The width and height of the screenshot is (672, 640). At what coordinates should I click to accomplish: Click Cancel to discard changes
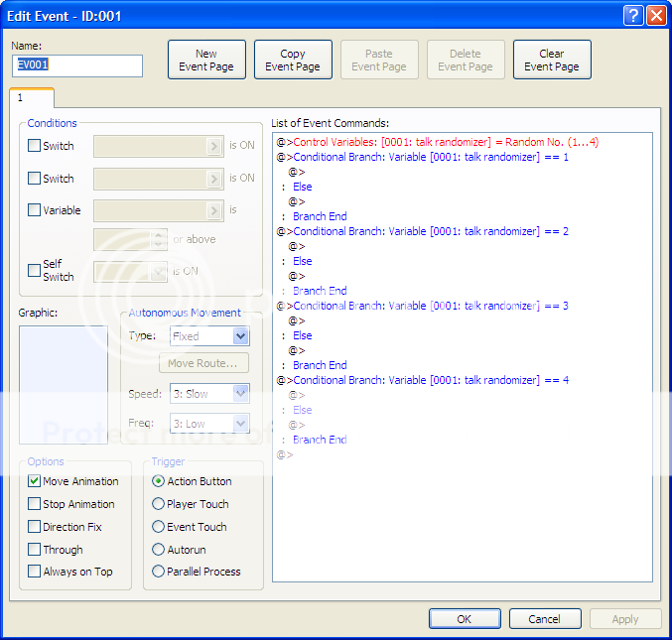[x=545, y=619]
